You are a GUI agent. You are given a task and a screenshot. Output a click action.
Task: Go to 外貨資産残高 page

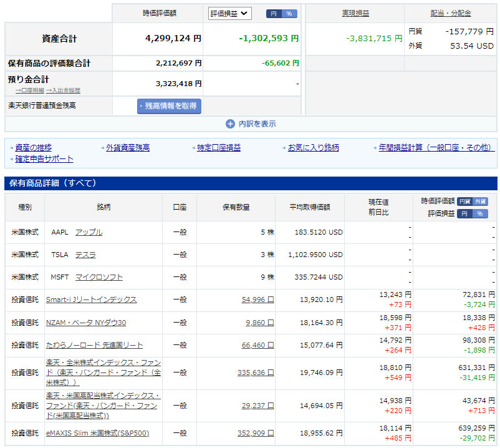click(x=128, y=148)
